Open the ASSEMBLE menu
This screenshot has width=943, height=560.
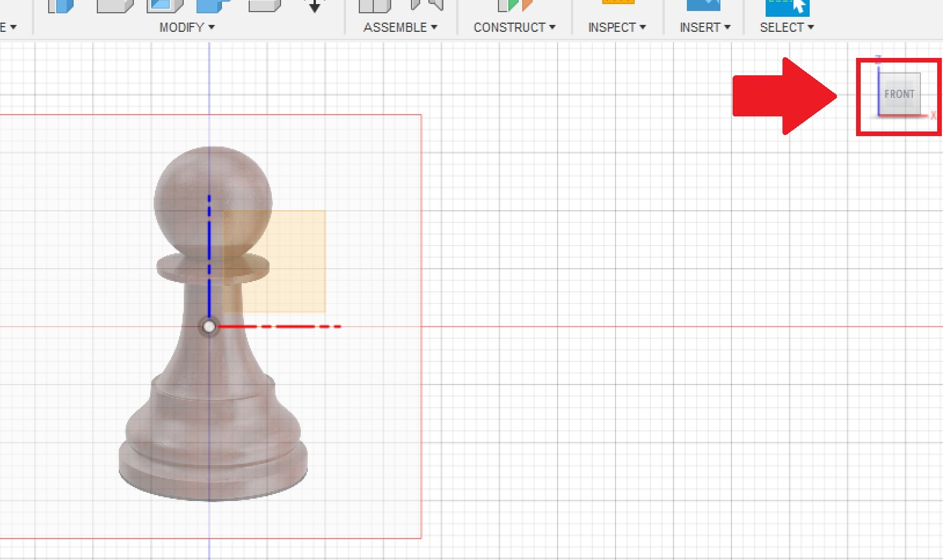click(x=400, y=27)
